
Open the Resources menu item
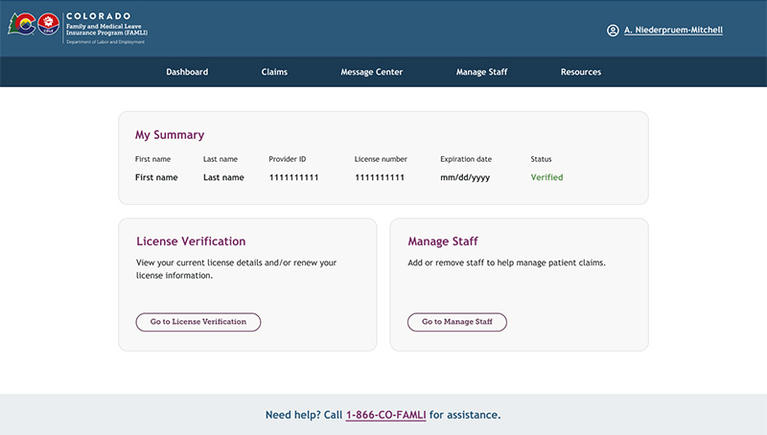581,72
